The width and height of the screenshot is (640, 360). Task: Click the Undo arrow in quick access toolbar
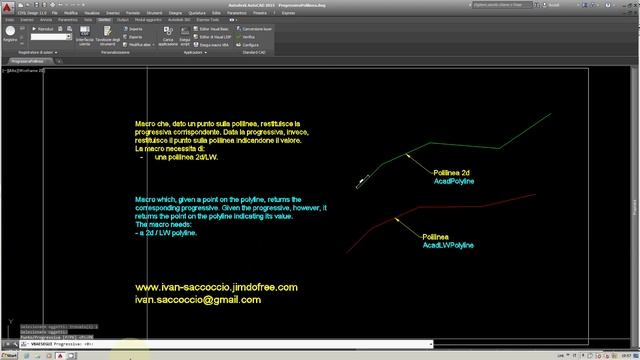tap(60, 5)
